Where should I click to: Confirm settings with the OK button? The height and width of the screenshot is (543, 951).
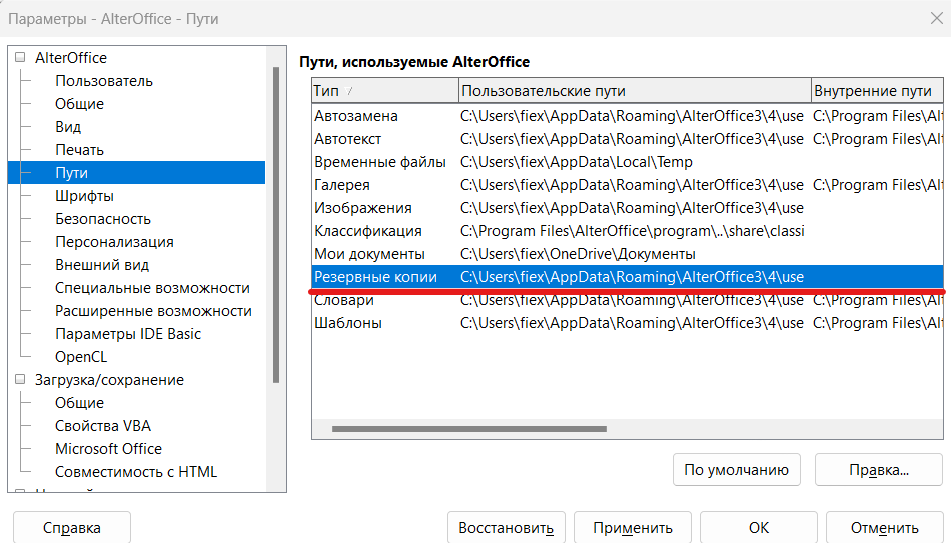759,528
